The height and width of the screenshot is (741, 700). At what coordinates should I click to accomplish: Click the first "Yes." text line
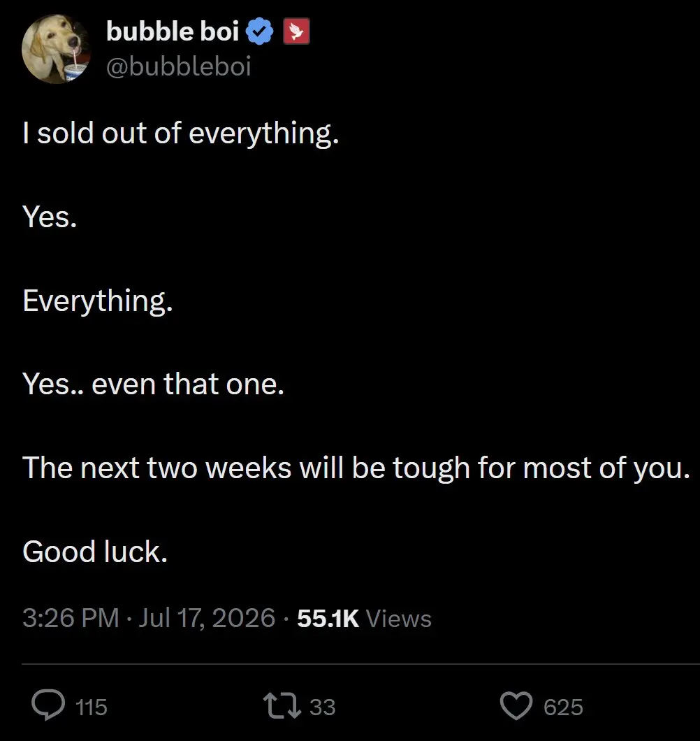point(50,217)
